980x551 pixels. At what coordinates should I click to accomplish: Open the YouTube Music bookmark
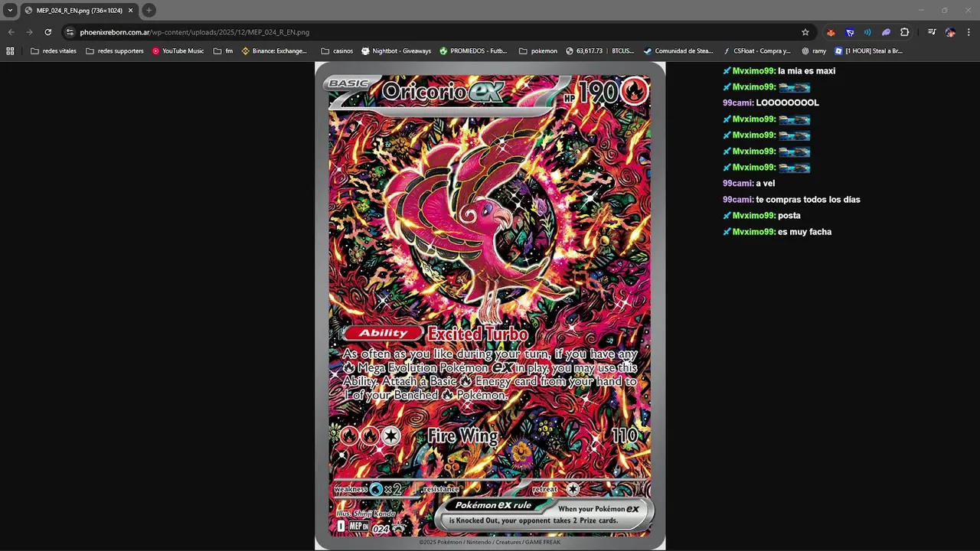click(x=178, y=51)
